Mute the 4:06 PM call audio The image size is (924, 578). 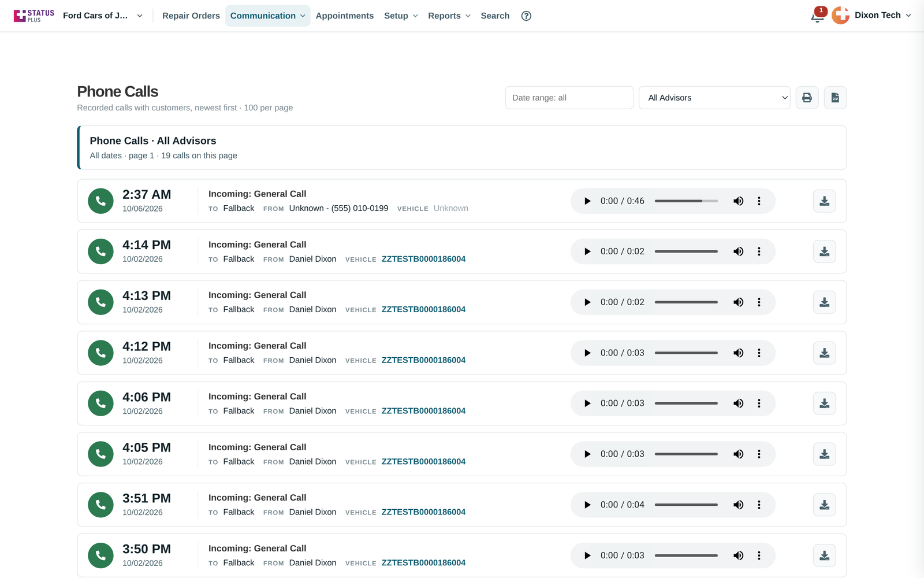coord(738,403)
